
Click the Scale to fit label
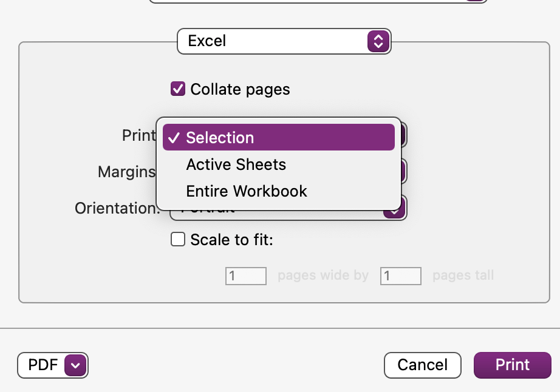tap(231, 240)
